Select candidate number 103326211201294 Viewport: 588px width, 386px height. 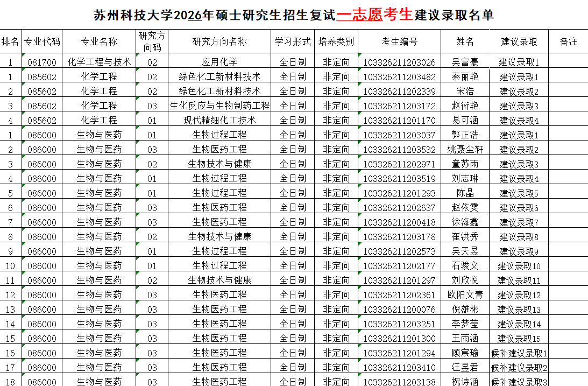point(399,353)
